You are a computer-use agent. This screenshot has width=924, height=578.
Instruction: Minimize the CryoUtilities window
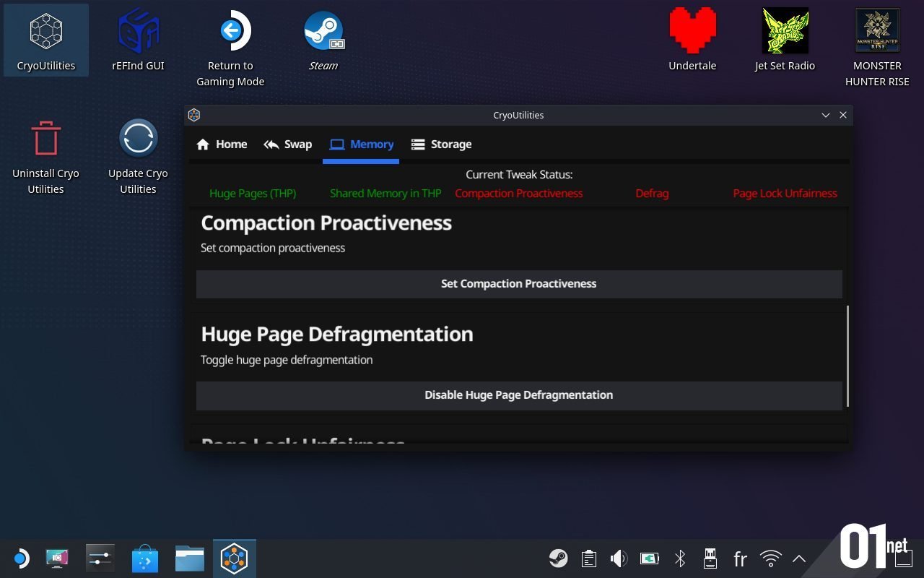pyautogui.click(x=826, y=115)
